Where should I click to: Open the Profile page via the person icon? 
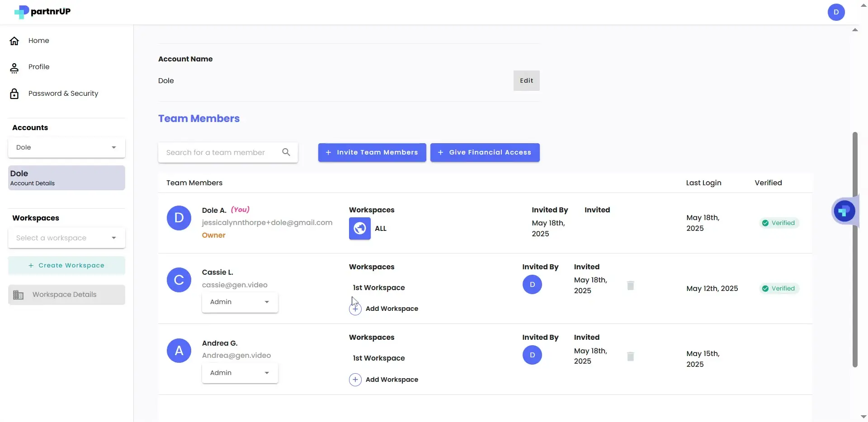(14, 67)
